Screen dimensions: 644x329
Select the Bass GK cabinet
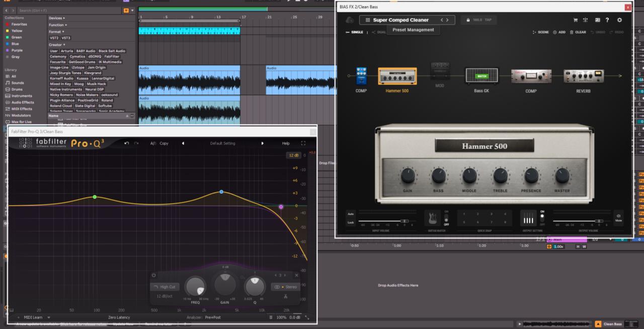click(481, 76)
